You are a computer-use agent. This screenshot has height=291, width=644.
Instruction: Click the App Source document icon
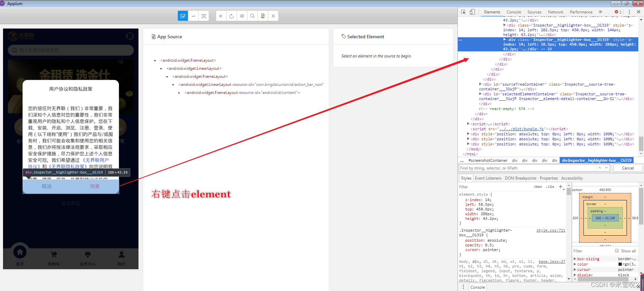click(154, 37)
